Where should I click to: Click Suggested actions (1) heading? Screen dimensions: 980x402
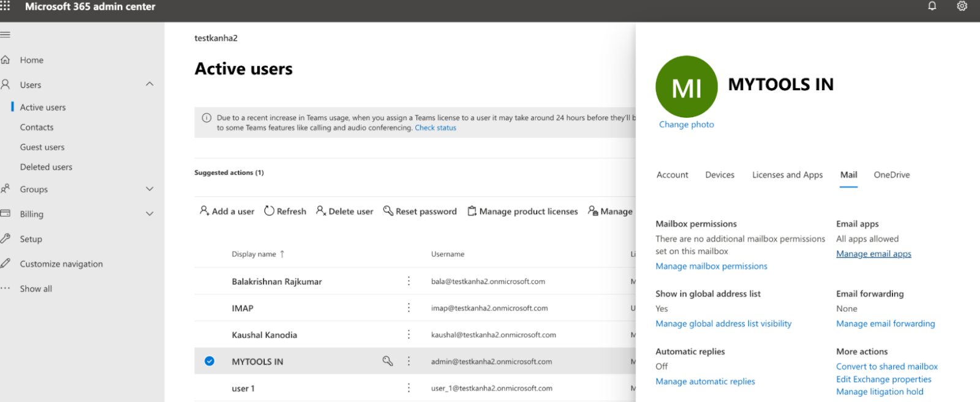pos(228,173)
